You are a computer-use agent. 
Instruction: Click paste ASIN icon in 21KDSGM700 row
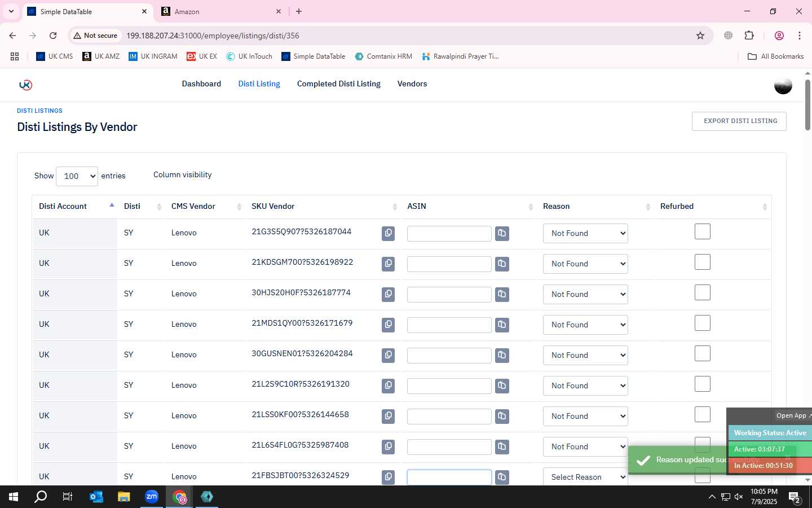[x=502, y=264]
